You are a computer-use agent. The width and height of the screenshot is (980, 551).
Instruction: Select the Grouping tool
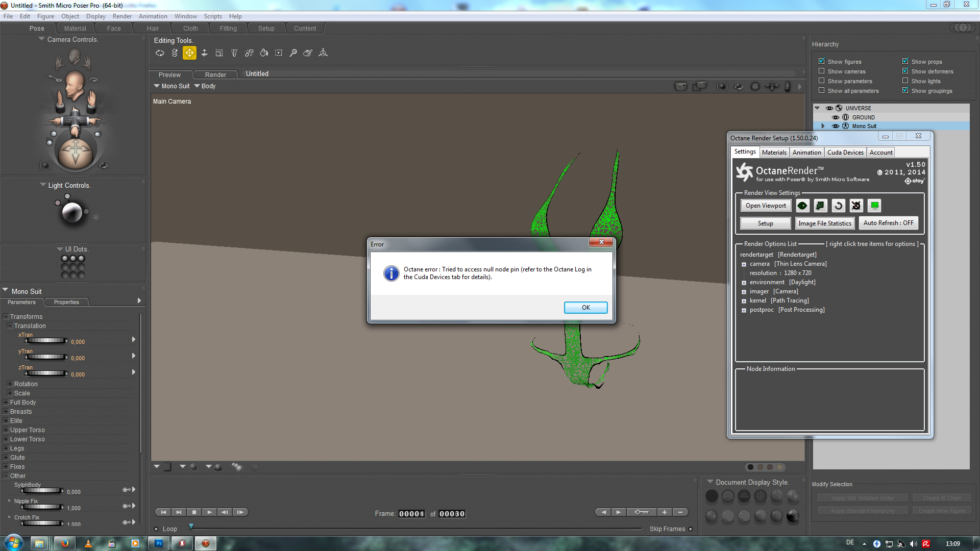click(279, 53)
